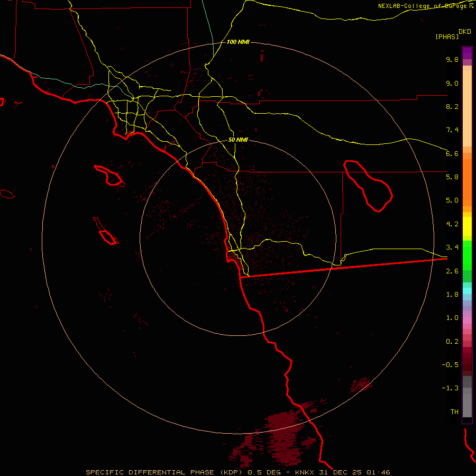The width and height of the screenshot is (476, 476).
Task: Pick the gray colorbar segment beside TH
Action: (467, 405)
